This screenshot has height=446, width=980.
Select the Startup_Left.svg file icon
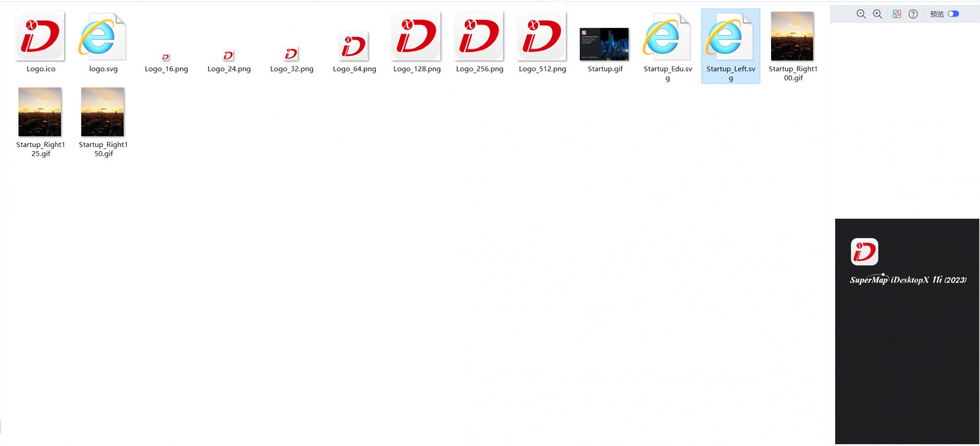tap(730, 37)
